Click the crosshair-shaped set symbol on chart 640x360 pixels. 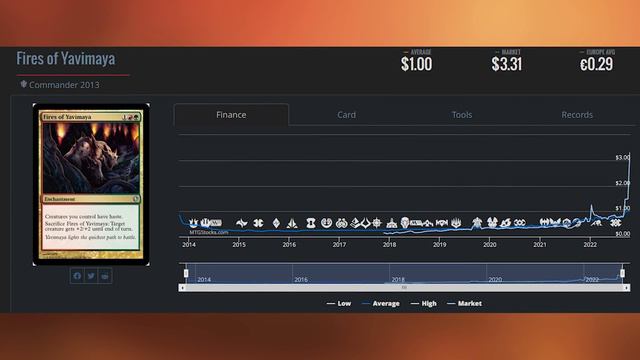click(376, 223)
